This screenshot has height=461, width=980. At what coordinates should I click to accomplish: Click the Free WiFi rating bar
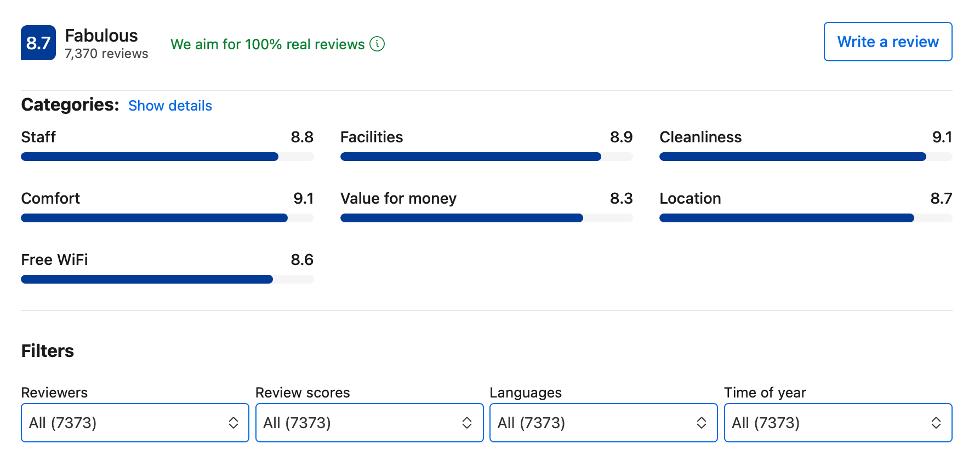click(x=167, y=279)
